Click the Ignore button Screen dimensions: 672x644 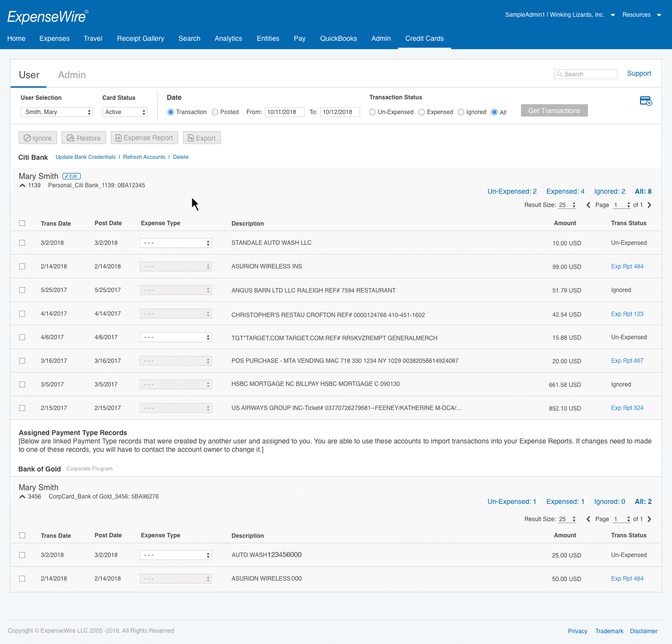point(38,138)
